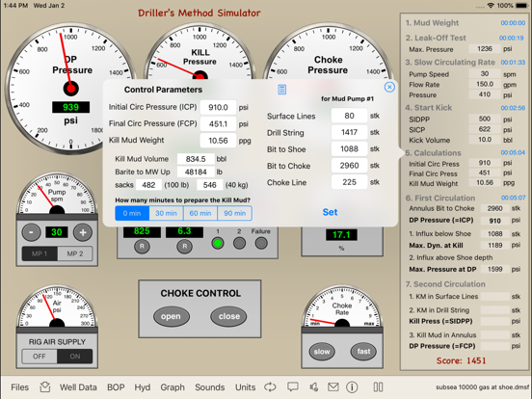Turn rig air supply OFF
This screenshot has width=532, height=399.
[40, 357]
